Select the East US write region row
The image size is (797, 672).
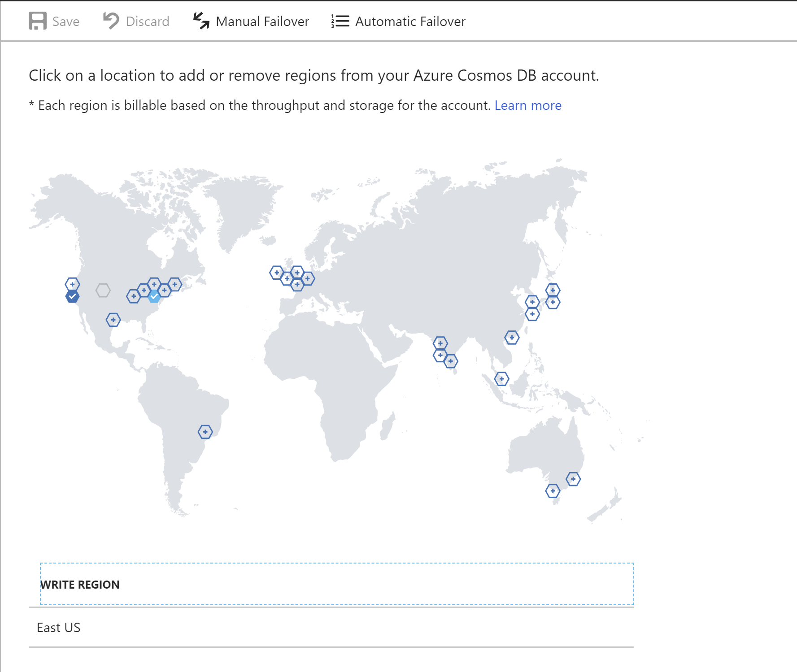59,628
